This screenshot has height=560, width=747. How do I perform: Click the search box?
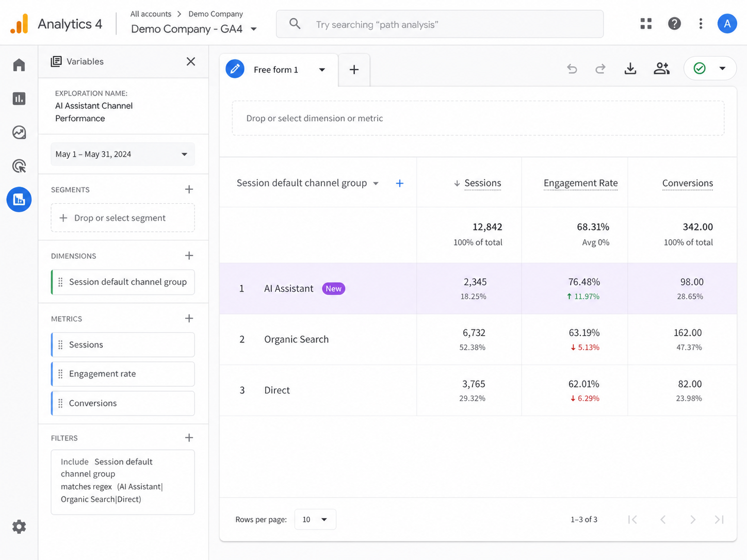440,24
